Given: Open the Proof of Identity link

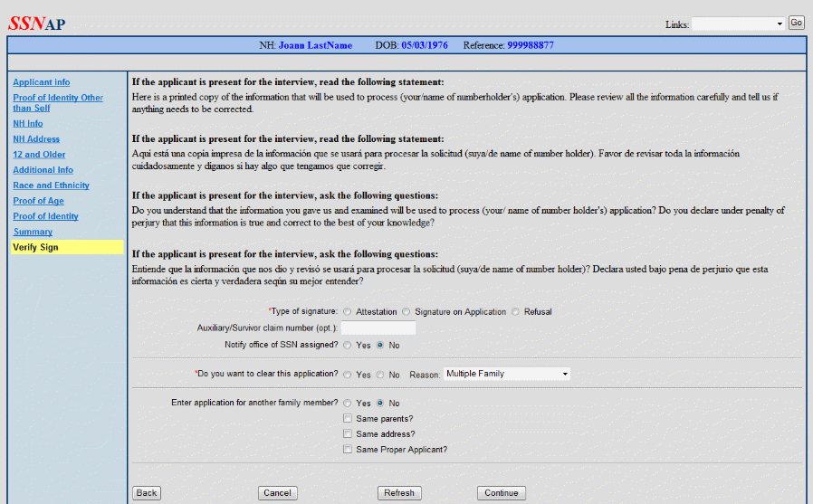Looking at the screenshot, I should [45, 216].
